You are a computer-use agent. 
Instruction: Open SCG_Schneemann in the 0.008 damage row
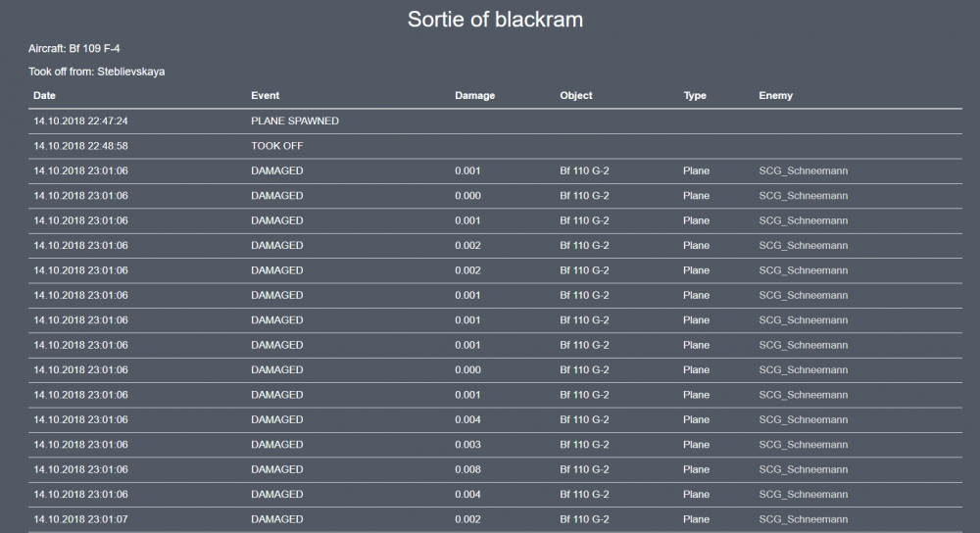click(803, 469)
